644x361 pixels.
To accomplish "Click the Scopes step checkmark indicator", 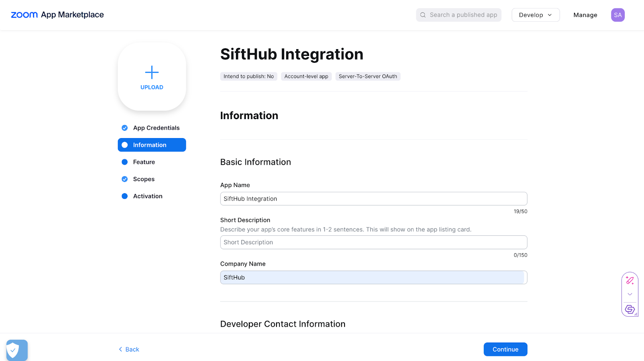I will [125, 179].
